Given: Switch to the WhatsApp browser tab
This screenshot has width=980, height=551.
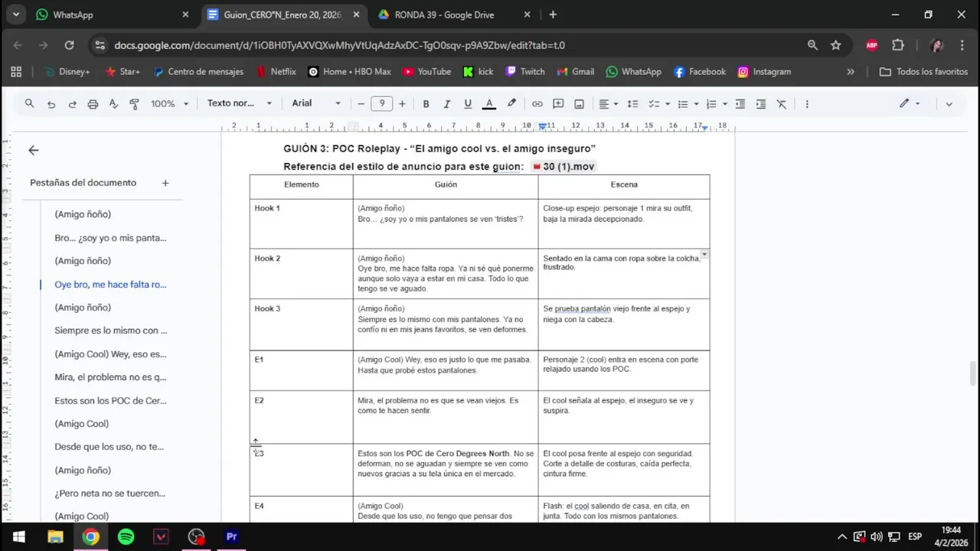Looking at the screenshot, I should 113,15.
